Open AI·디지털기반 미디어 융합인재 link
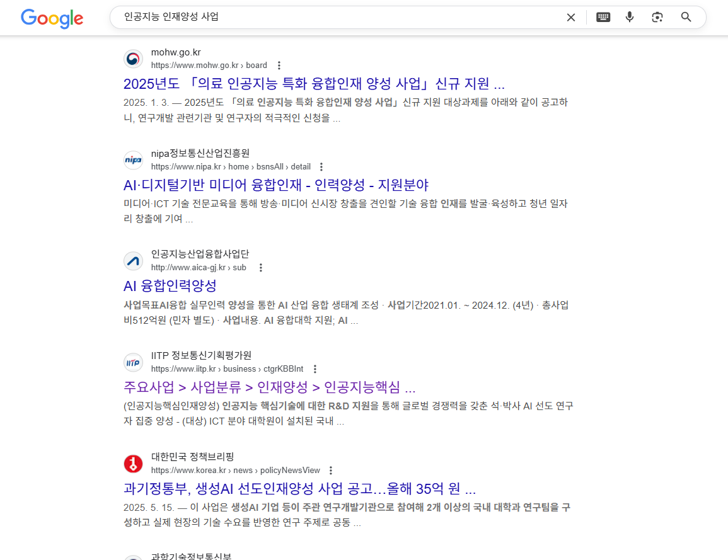 (x=276, y=185)
